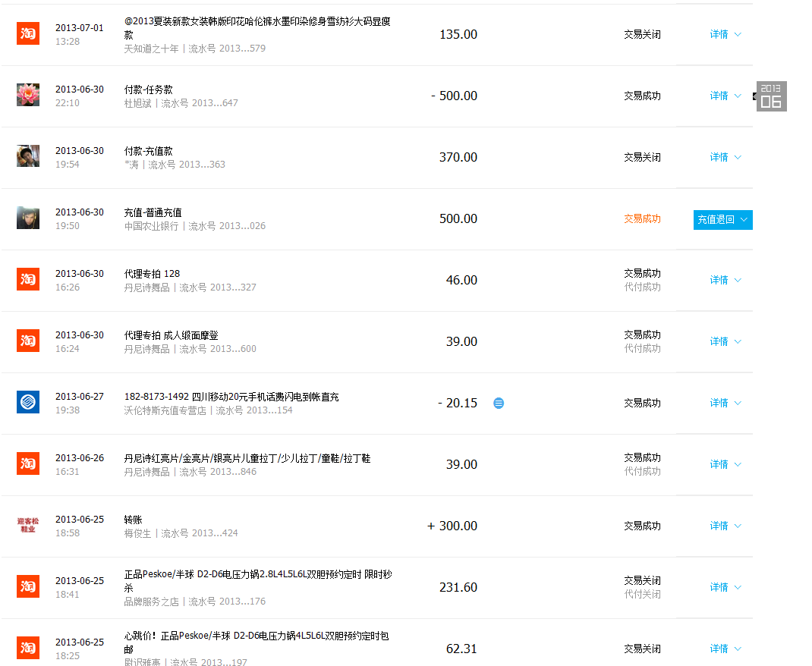The width and height of the screenshot is (812, 666).
Task: Expand 详情 for the 46.00 代理专拍 128 row
Action: pos(725,280)
